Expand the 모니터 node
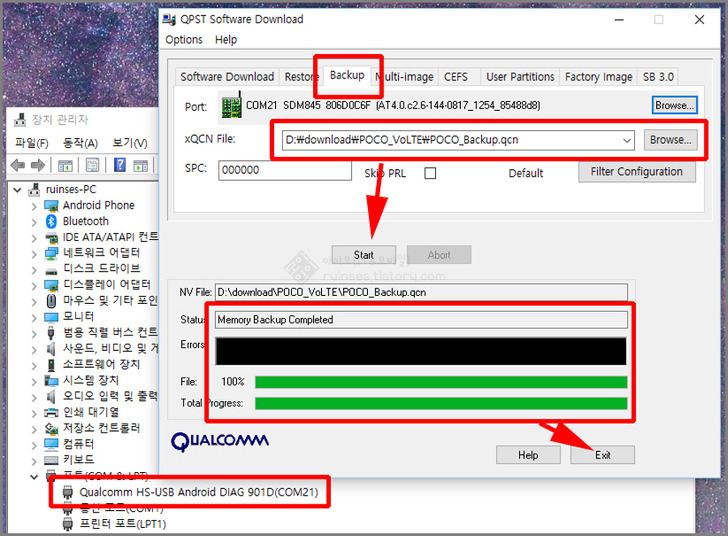Image resolution: width=728 pixels, height=536 pixels. [34, 317]
